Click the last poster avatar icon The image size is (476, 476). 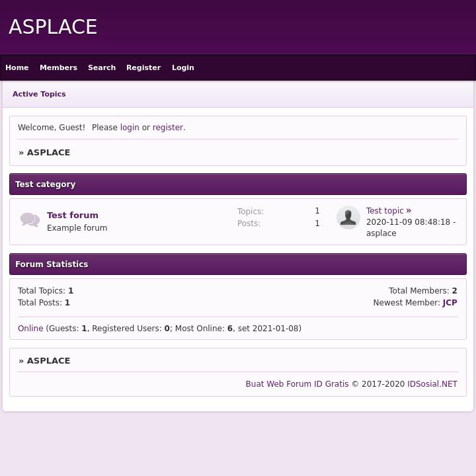348,218
